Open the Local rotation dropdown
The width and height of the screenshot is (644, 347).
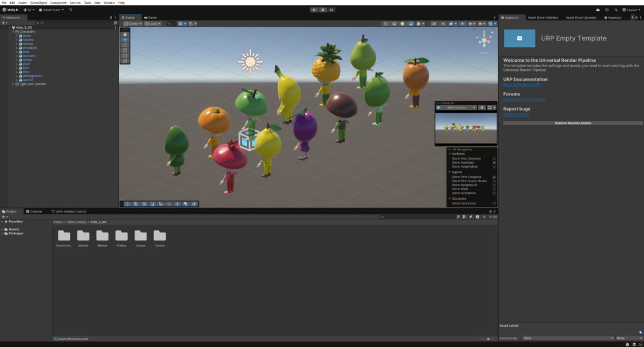pyautogui.click(x=152, y=24)
